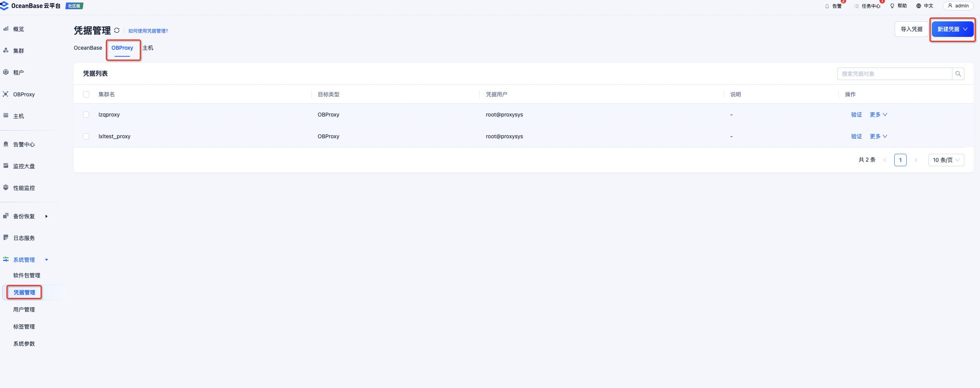980x388 pixels.
Task: Click the search magnifier icon
Action: point(958,74)
